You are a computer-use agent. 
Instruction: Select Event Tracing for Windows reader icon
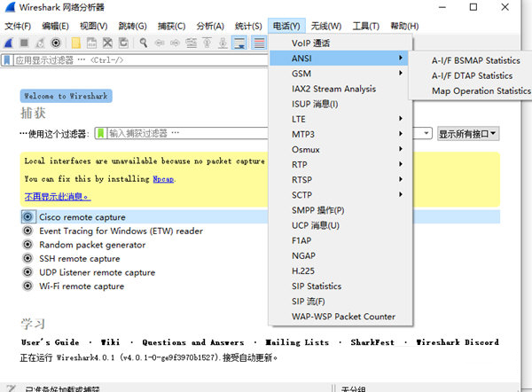click(x=27, y=231)
